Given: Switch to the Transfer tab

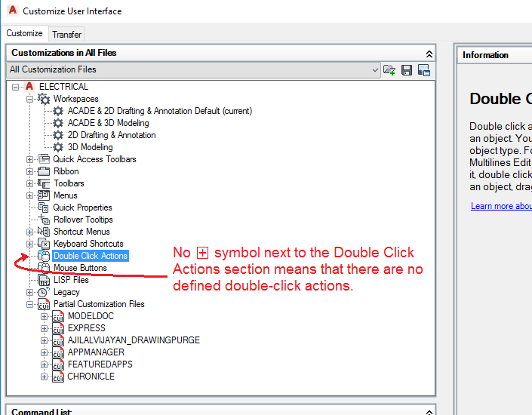Looking at the screenshot, I should click(67, 34).
